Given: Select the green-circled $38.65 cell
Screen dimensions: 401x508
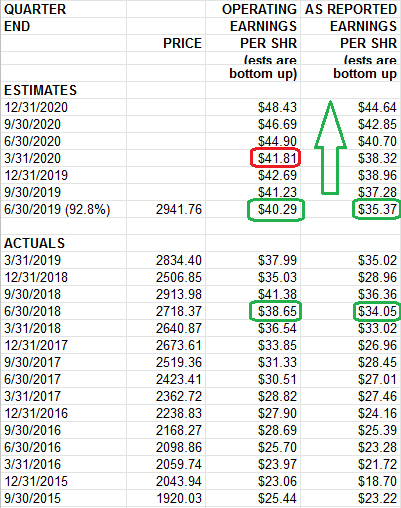Looking at the screenshot, I should 276,311.
